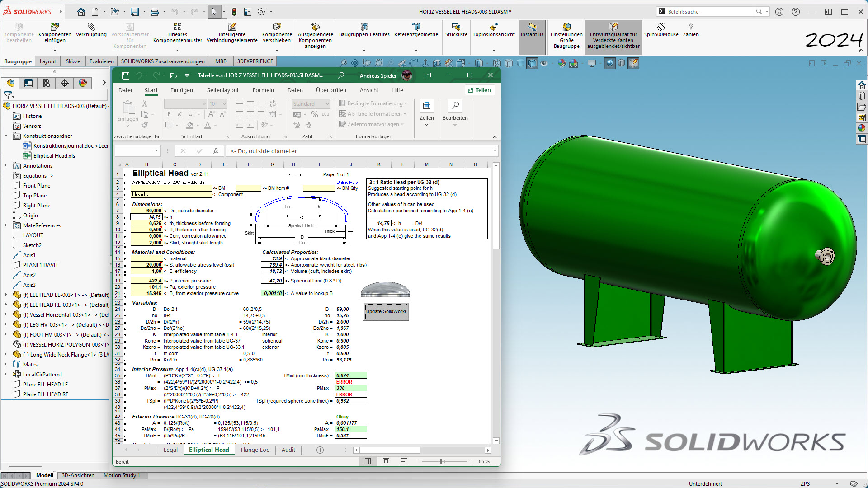Expand the Konstruktionsordner tree node
Viewport: 868px width, 488px height.
pyautogui.click(x=6, y=136)
